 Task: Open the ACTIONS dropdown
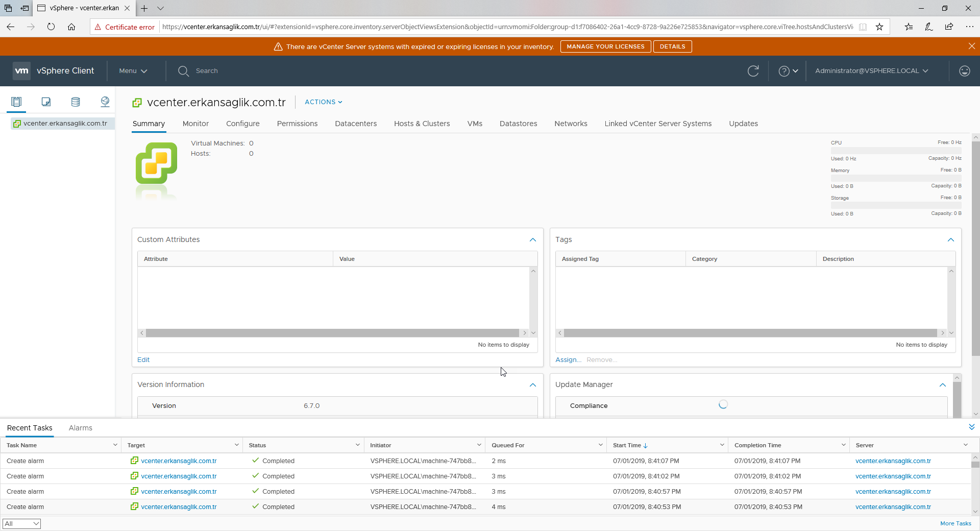coord(324,102)
